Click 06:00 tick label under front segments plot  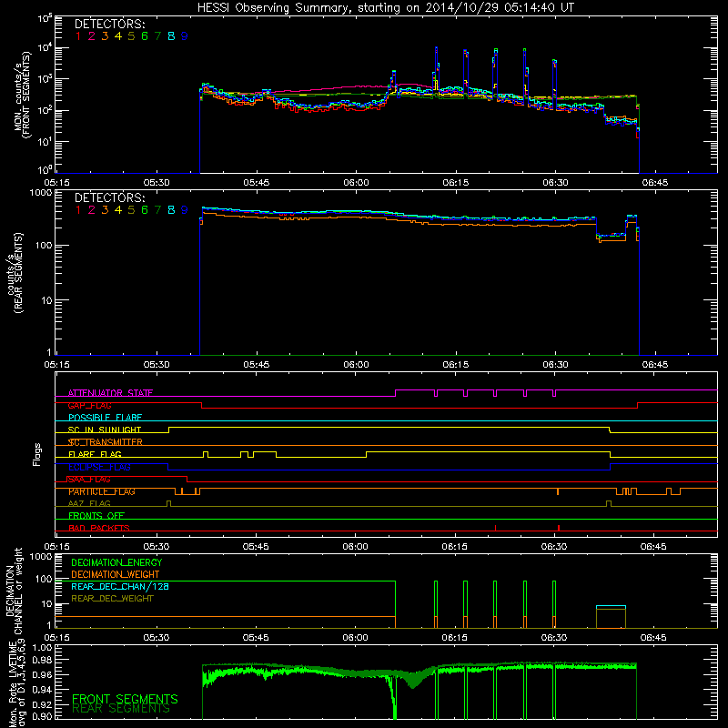click(356, 183)
